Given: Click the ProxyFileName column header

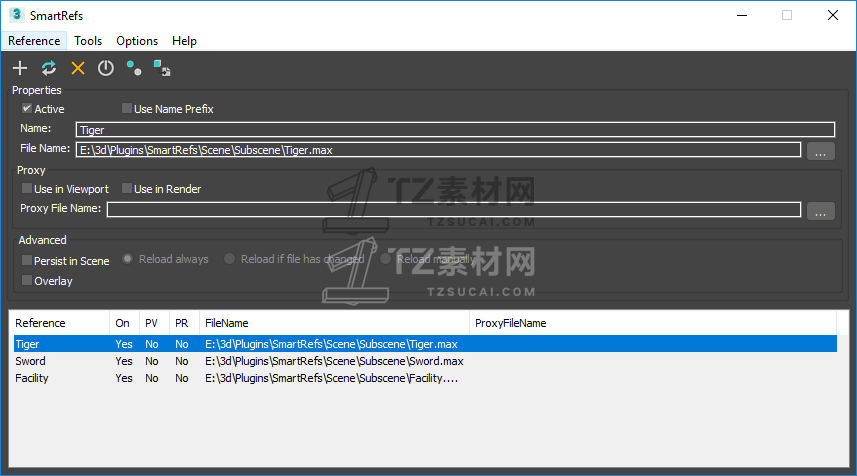Looking at the screenshot, I should click(653, 323).
